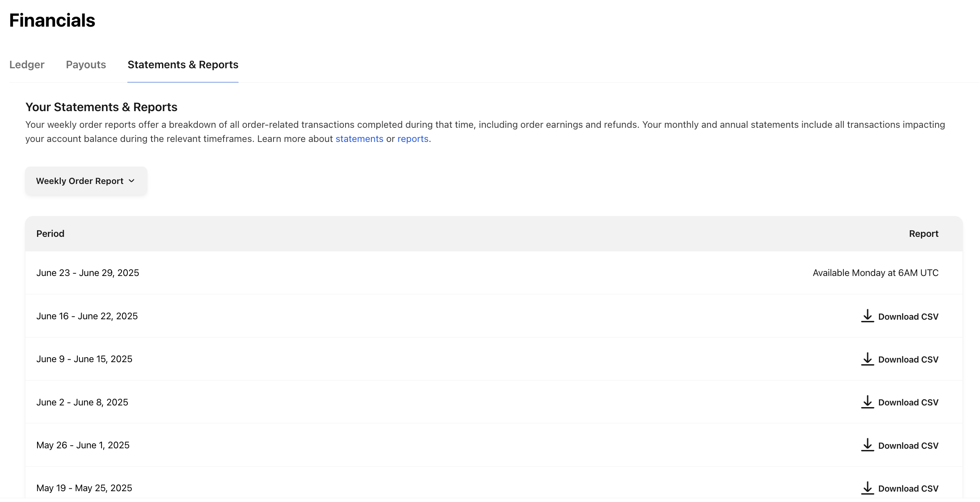980x502 pixels.
Task: Download CSV text for May 26 - June 1
Action: pyautogui.click(x=908, y=446)
